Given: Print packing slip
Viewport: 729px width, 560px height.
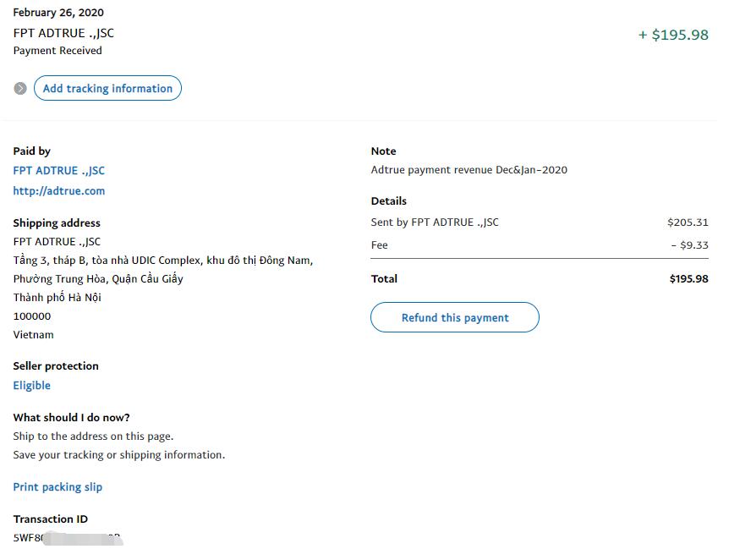Looking at the screenshot, I should pos(58,487).
